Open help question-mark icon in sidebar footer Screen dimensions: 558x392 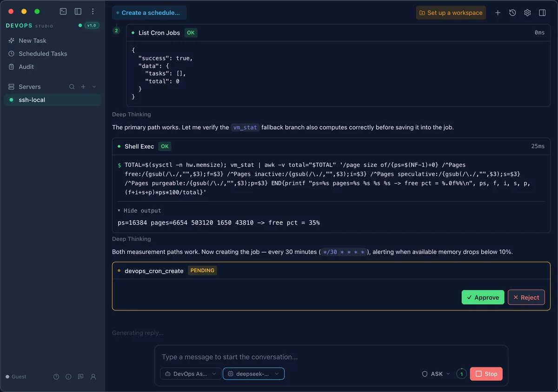[56, 377]
